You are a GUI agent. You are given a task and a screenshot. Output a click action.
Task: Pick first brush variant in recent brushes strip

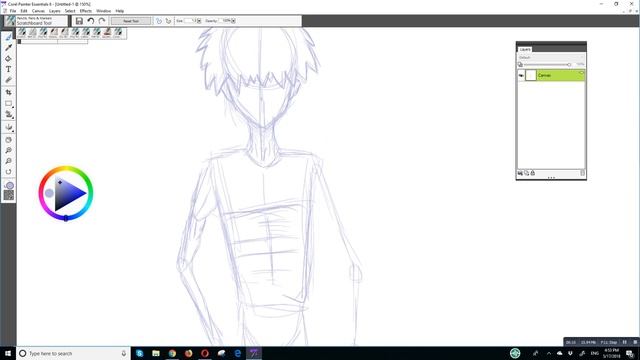22,33
